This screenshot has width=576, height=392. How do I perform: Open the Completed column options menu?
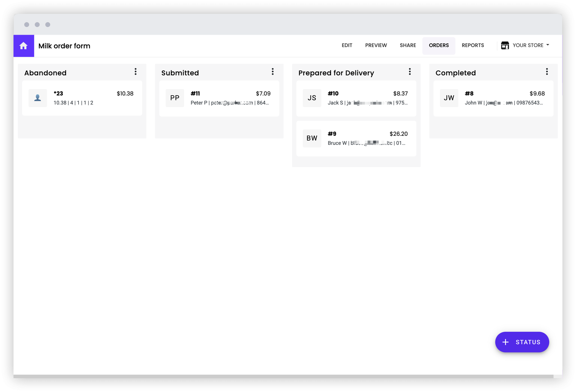(x=547, y=72)
